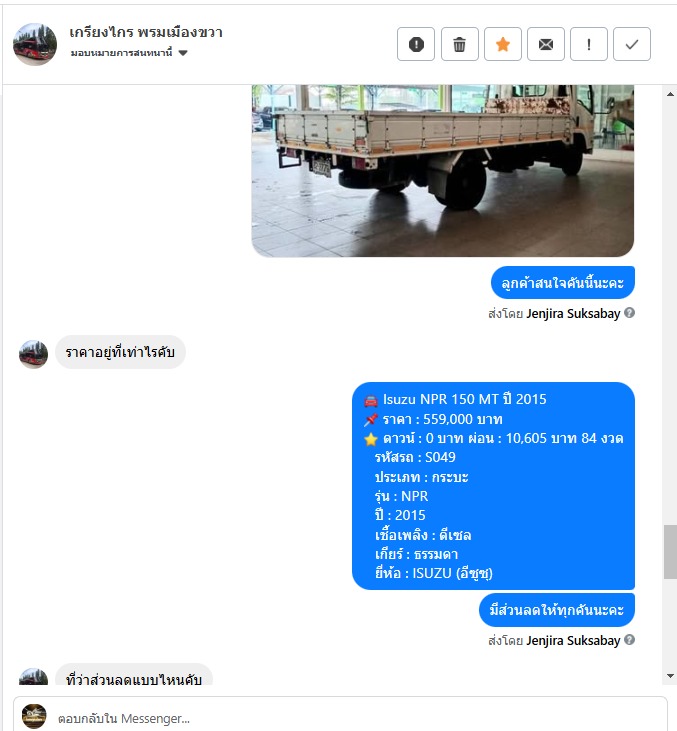Screen dimensions: 677x731
Task: Click the help icon beside last Jenjira Suksabay
Action: coord(629,640)
